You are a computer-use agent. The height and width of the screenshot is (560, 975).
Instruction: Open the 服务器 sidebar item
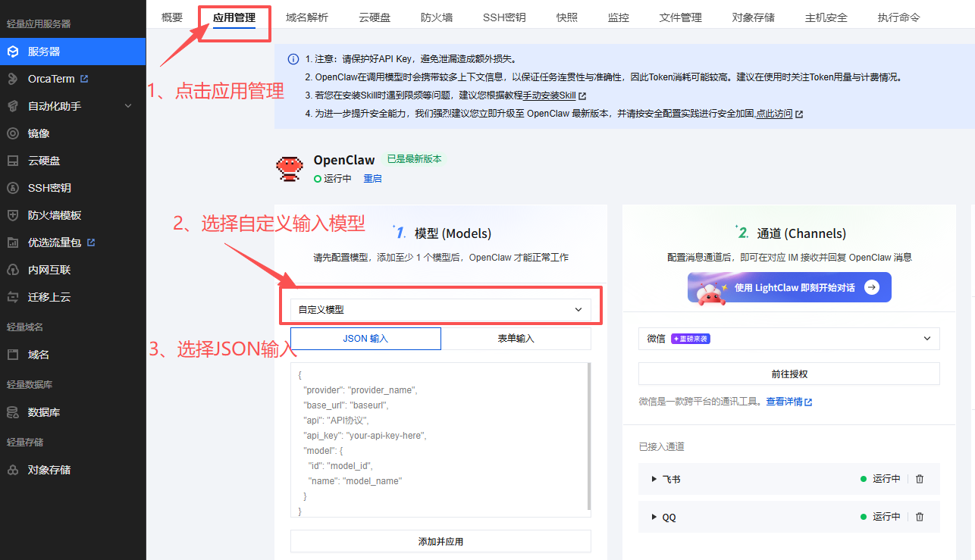coord(73,52)
